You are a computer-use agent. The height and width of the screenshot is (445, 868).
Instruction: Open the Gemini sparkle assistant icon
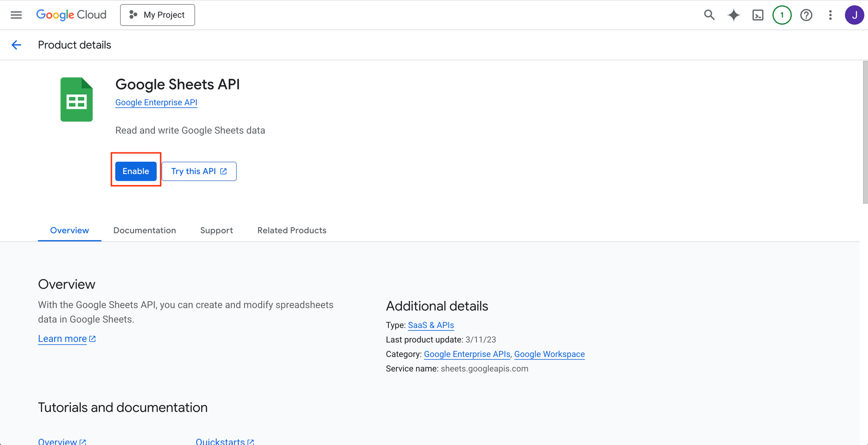(x=733, y=15)
